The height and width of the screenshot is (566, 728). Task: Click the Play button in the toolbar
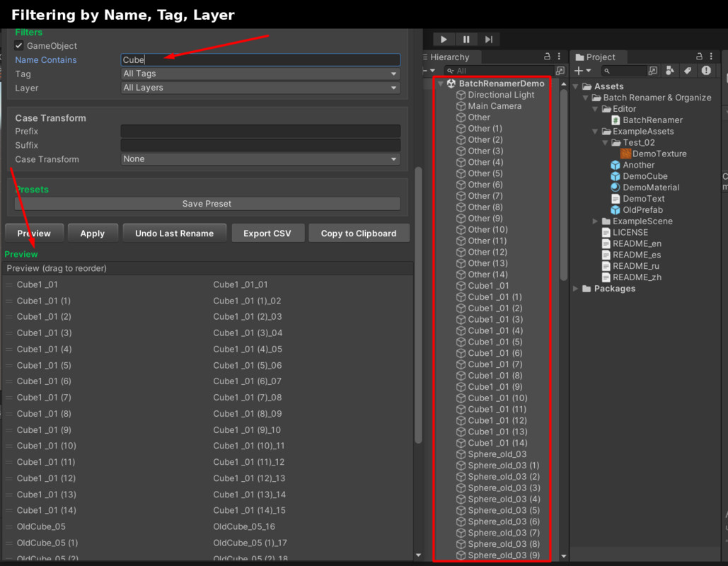[444, 40]
